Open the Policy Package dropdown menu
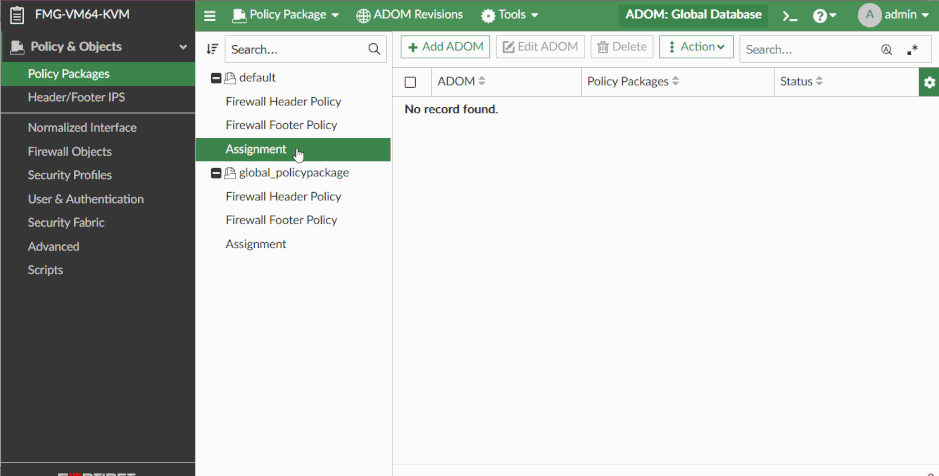Screen dimensions: 939x476 pyautogui.click(x=285, y=15)
